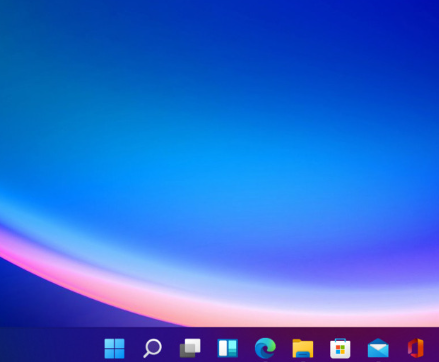Launch Microsoft Store from taskbar
This screenshot has height=362, width=439.
point(340,348)
